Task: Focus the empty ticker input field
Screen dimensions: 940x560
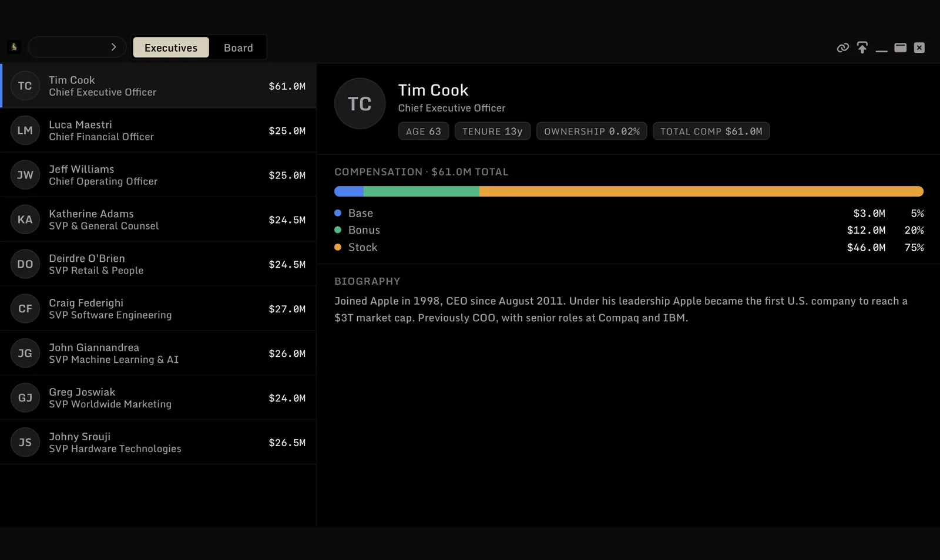Action: (77, 47)
